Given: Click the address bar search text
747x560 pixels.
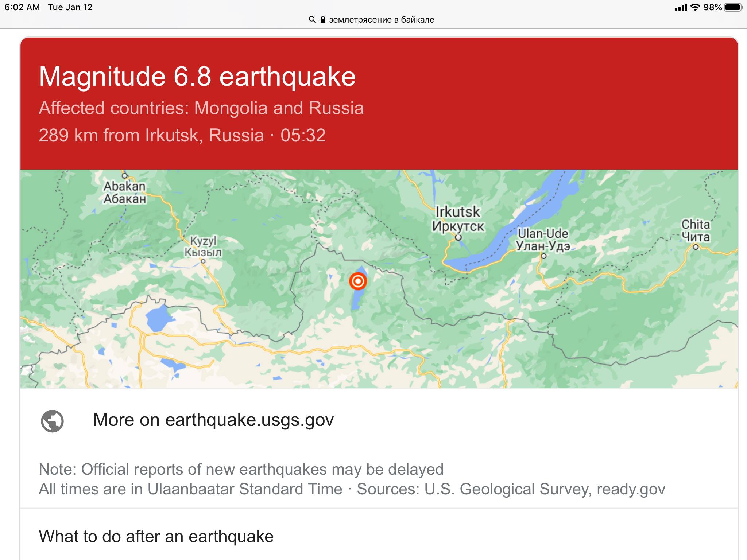Looking at the screenshot, I should [382, 20].
